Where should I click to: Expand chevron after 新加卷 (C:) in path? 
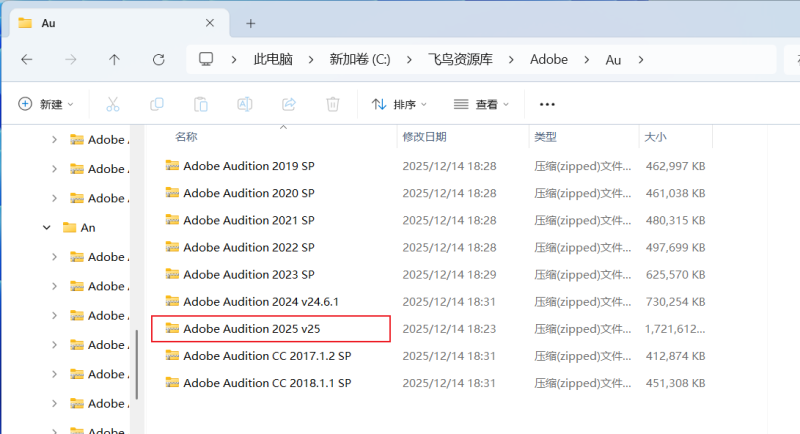(x=409, y=60)
